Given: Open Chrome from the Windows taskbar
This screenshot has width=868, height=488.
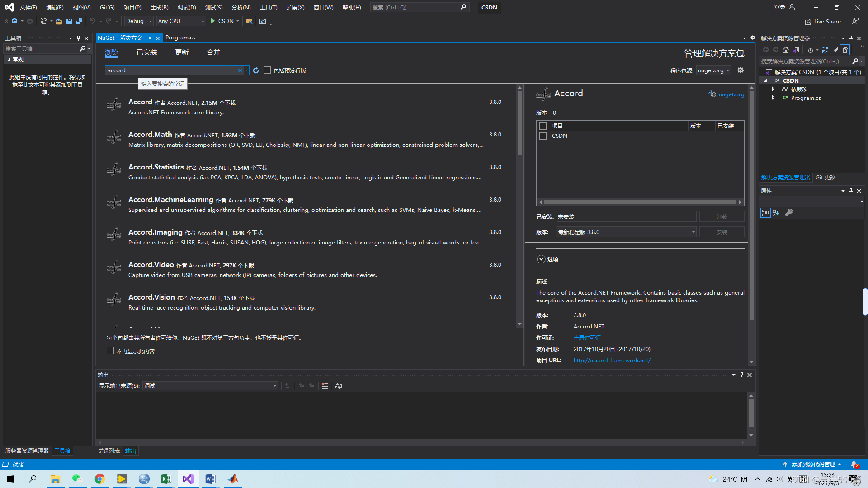Looking at the screenshot, I should click(99, 479).
